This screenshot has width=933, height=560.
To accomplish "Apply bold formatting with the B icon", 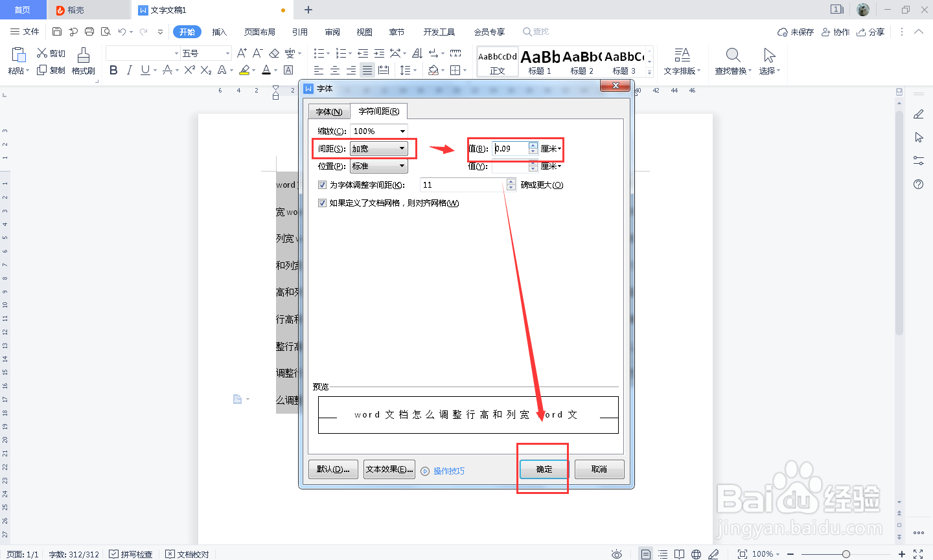I will (113, 70).
